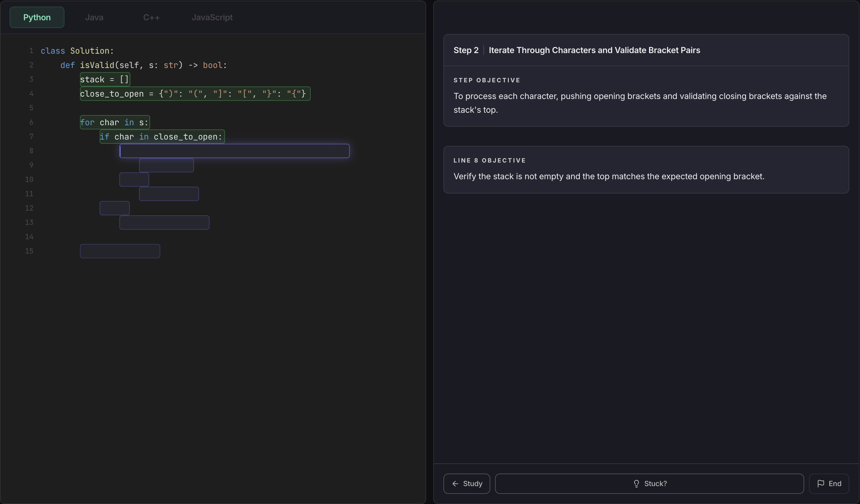Click the back arrow on the Study button
Image resolution: width=860 pixels, height=504 pixels.
456,483
